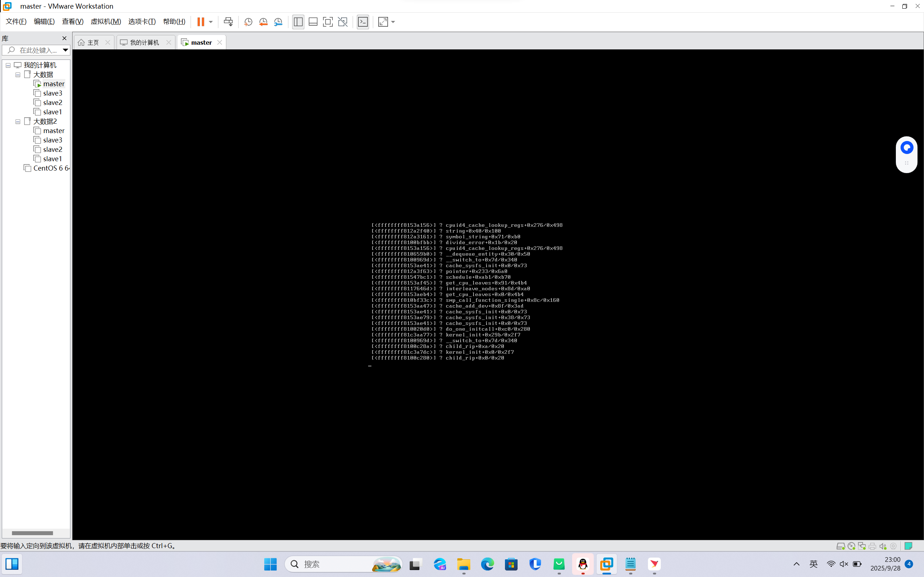Toggle the thumbnail bar view button
This screenshot has width=924, height=577.
point(313,22)
